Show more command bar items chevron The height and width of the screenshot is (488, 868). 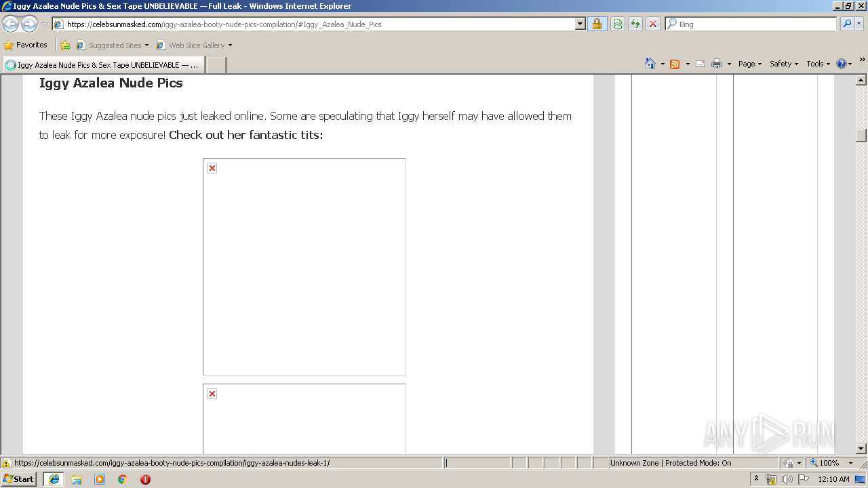click(862, 60)
